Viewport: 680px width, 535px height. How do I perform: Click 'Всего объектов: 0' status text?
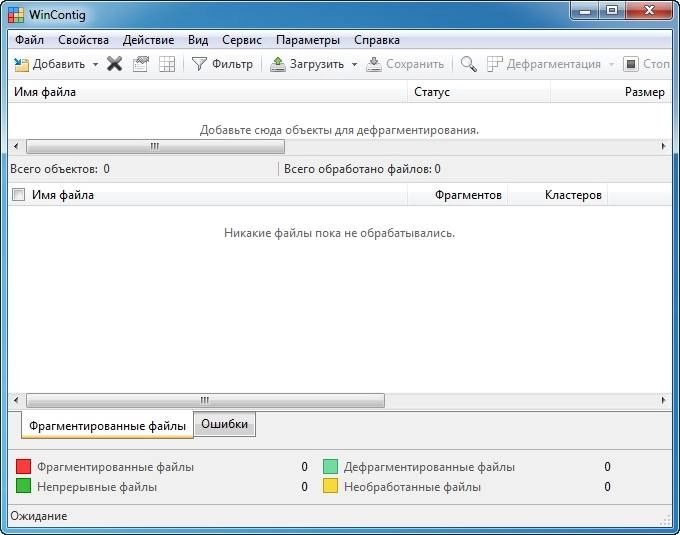pyautogui.click(x=60, y=169)
